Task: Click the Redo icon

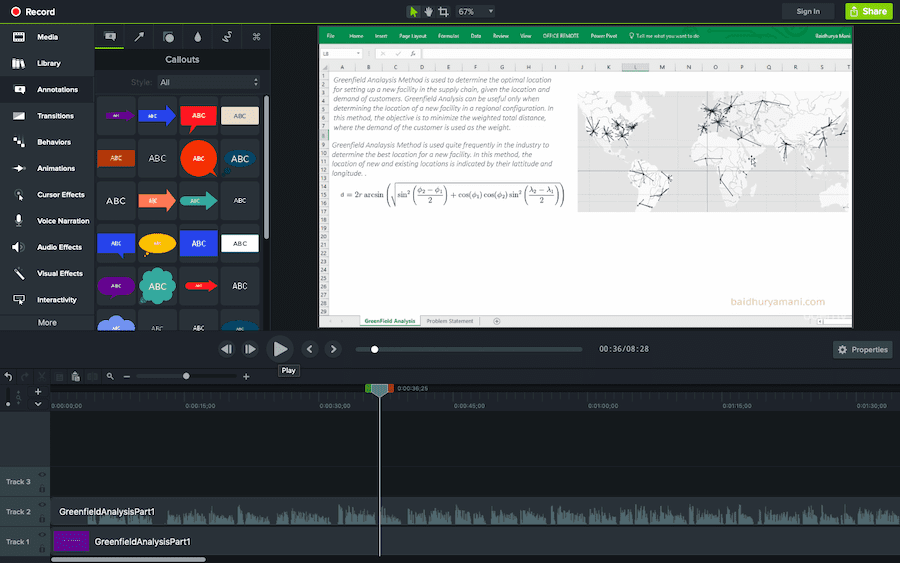Action: coord(25,376)
